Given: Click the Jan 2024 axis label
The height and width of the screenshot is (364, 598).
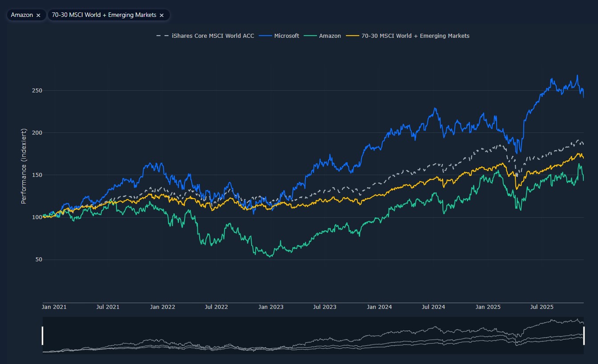Looking at the screenshot, I should [x=379, y=307].
